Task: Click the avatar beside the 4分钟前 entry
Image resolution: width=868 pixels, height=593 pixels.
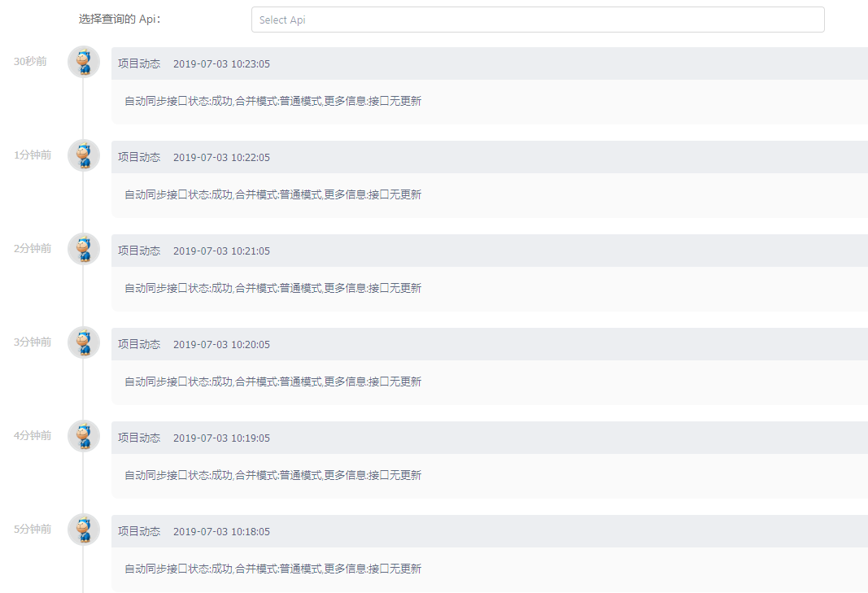Action: coord(84,435)
